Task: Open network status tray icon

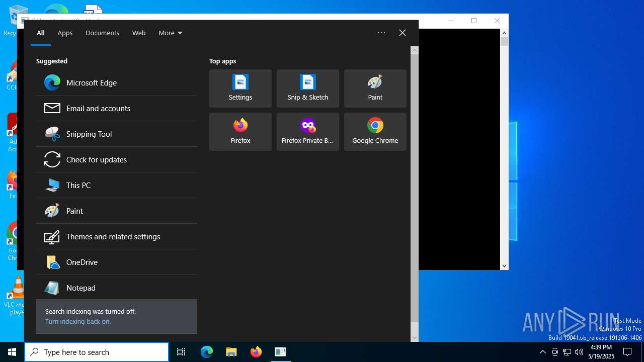Action: tap(567, 352)
